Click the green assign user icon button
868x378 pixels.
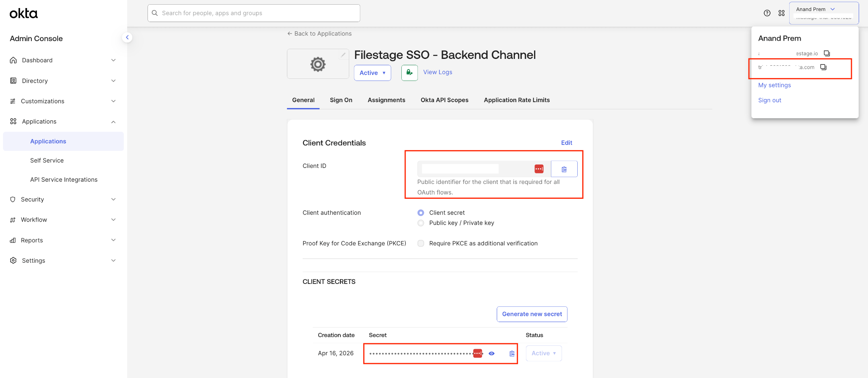[409, 72]
